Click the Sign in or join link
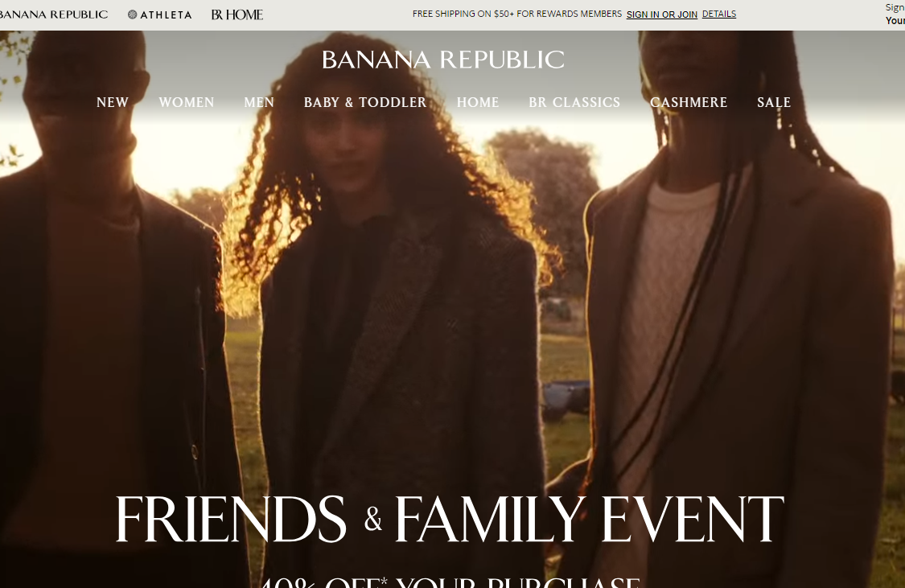The height and width of the screenshot is (588, 905). 662,14
